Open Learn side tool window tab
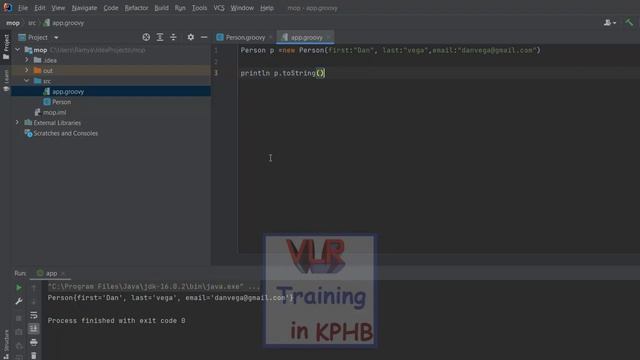The image size is (640, 360). click(x=6, y=80)
